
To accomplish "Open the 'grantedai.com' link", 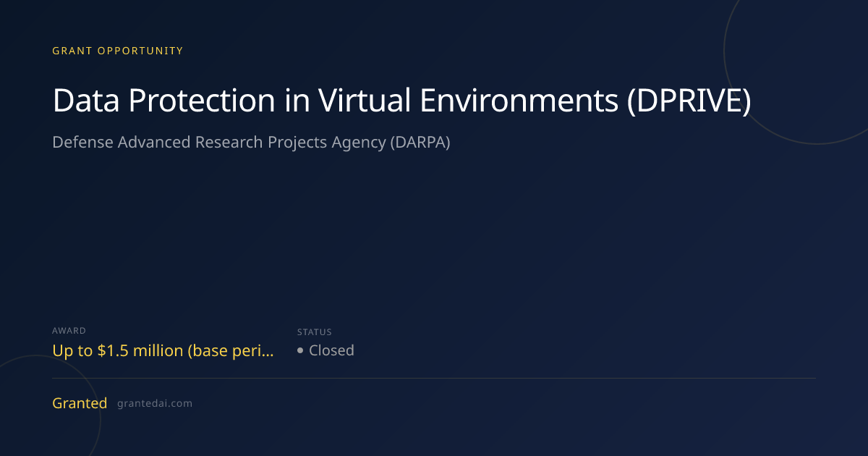I will [x=155, y=404].
